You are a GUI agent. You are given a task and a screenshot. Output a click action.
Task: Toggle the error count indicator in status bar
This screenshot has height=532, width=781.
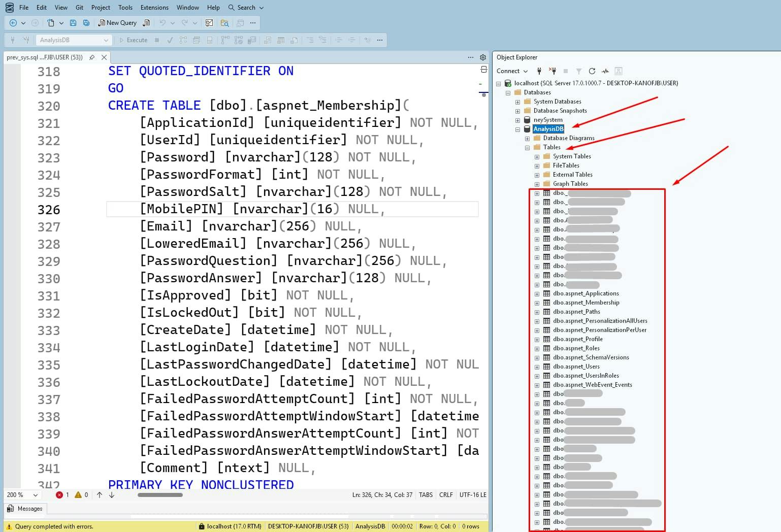63,495
